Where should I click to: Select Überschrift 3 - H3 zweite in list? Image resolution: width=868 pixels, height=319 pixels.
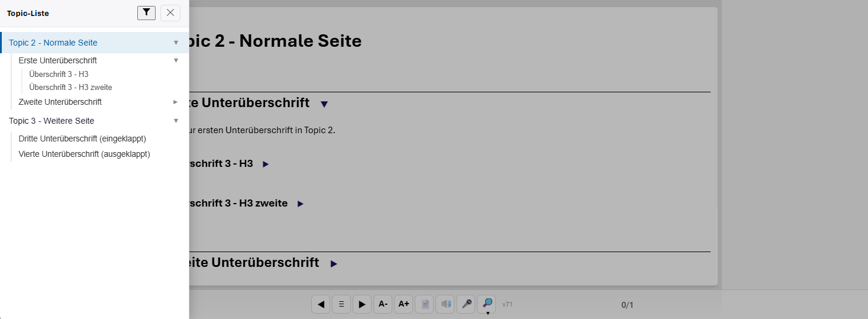tap(70, 87)
